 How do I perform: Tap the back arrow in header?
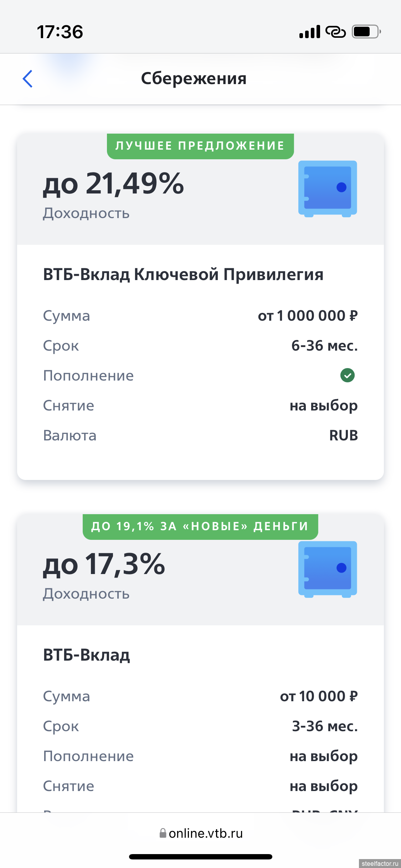(28, 79)
